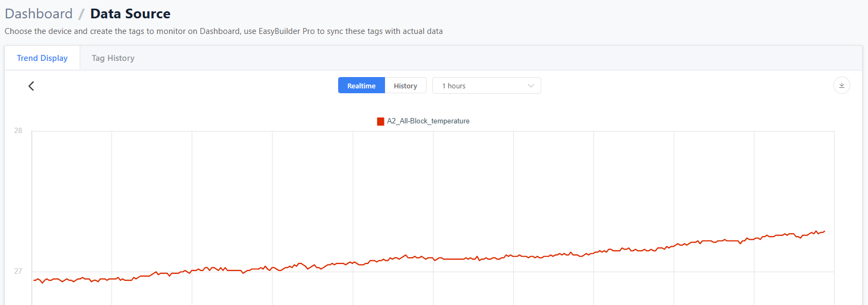Click the back arrow icon
Image resolution: width=868 pixels, height=305 pixels.
[31, 86]
